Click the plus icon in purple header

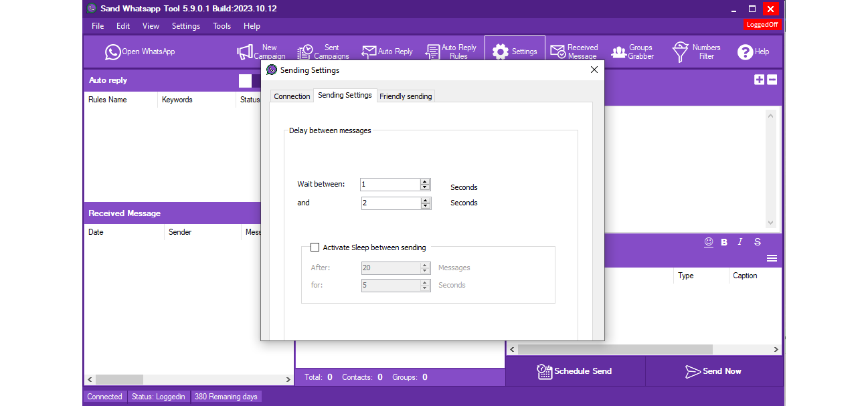point(759,80)
